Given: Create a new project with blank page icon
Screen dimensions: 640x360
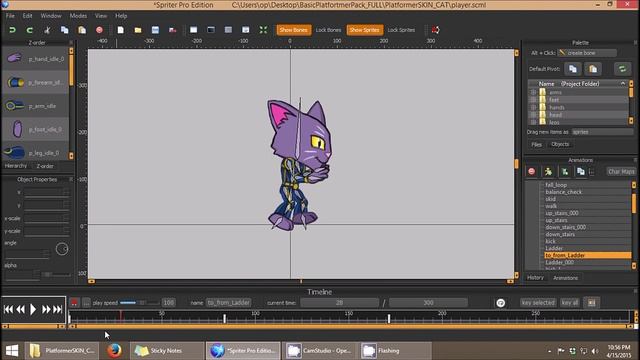Looking at the screenshot, I should click(x=120, y=30).
